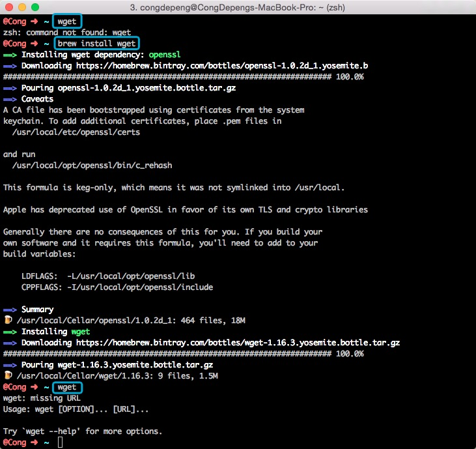Click the wget bottle download URL
This screenshot has height=449, width=476.
pos(238,343)
